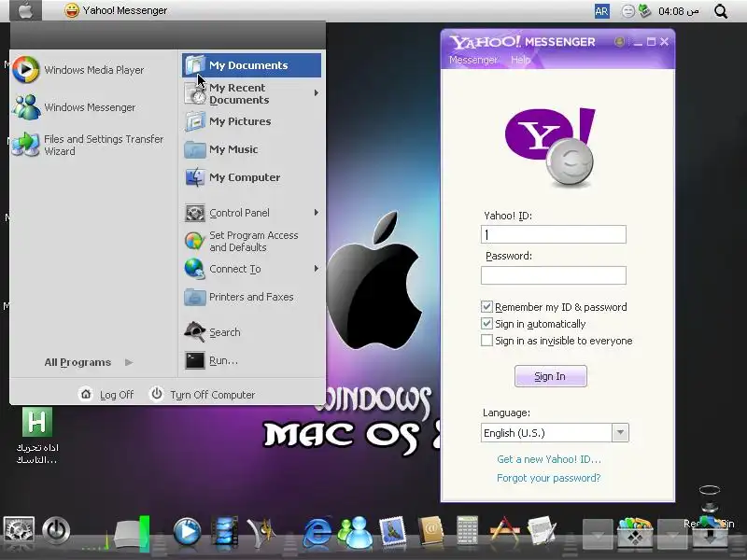The width and height of the screenshot is (747, 560).
Task: Click English (U.S.) in Language box
Action: coord(514,433)
